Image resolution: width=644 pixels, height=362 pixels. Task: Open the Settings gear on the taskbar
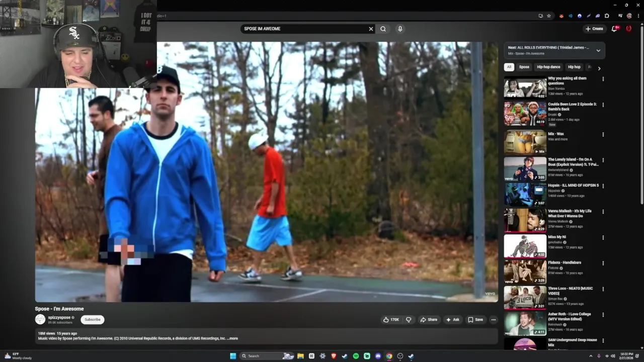(323, 356)
